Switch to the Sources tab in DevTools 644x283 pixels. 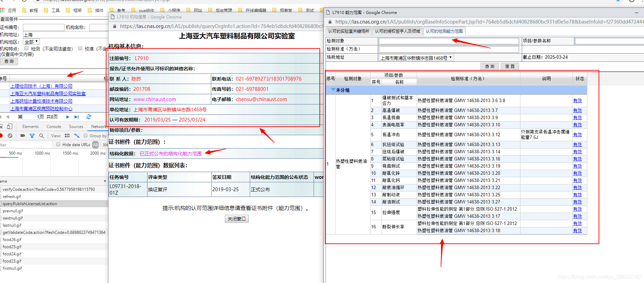click(x=76, y=127)
